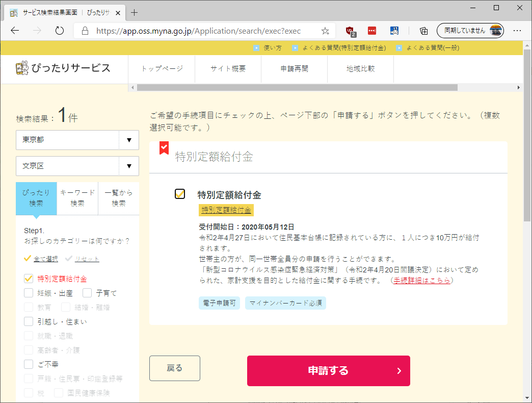
Task: Click the new tab plus icon
Action: (135, 12)
